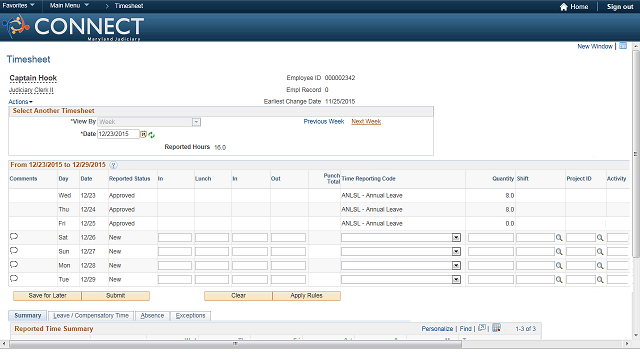Click the Quantity field for Sun 12/27
Image resolution: width=640 pixels, height=360 pixels.
(491, 251)
